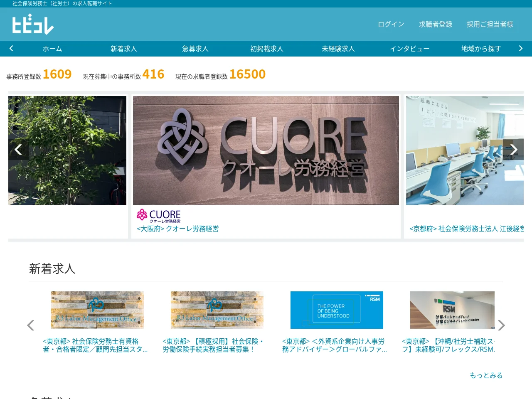Open the <大阪府> クオーレ労務経営 link
Image resolution: width=532 pixels, height=399 pixels.
coord(178,229)
